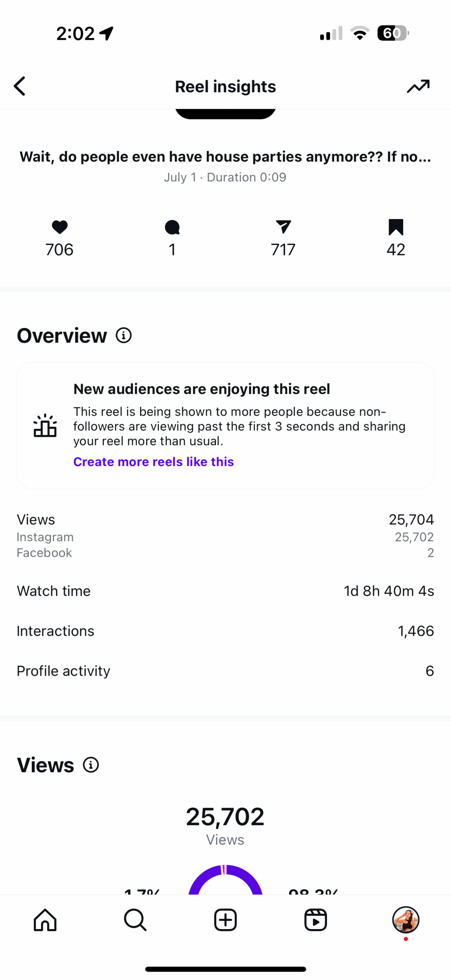Viewport: 451px width, 980px height.
Task: Tap the create new post plus icon
Action: click(225, 920)
